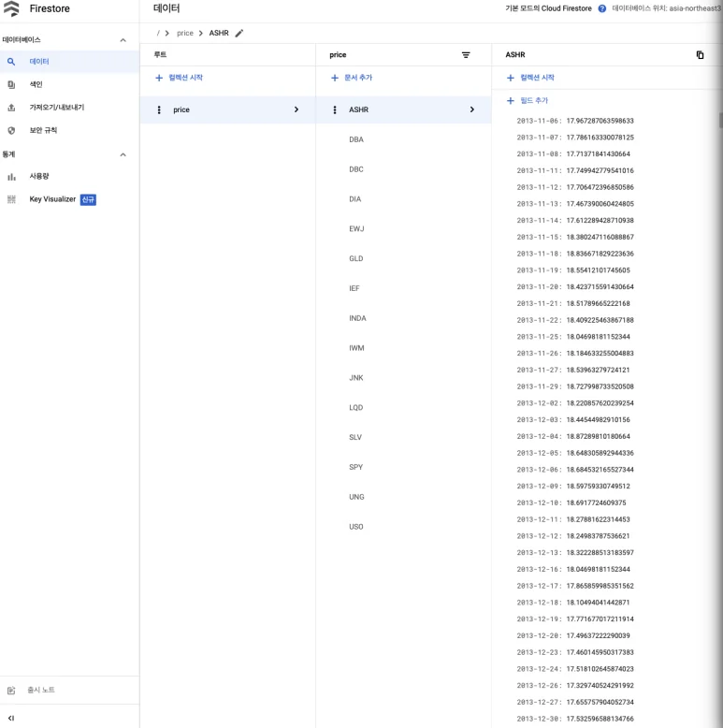The height and width of the screenshot is (728, 723).
Task: Click the filter icon in price column
Action: click(466, 55)
